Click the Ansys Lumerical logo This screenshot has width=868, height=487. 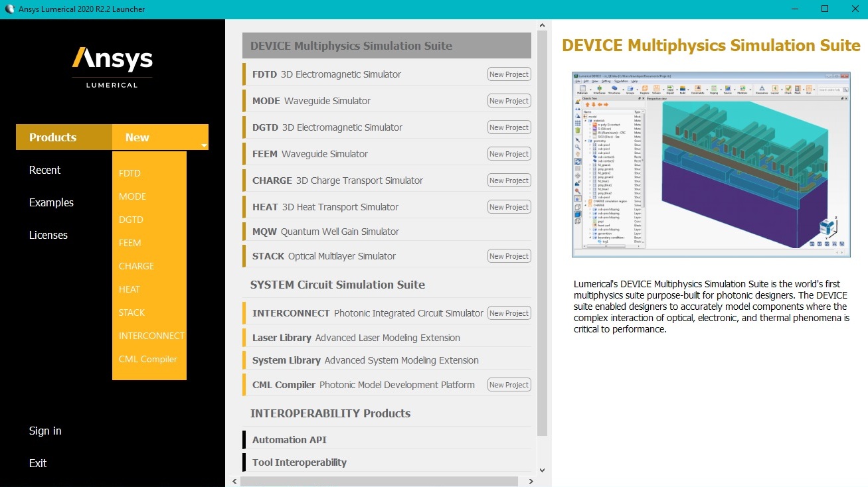pyautogui.click(x=112, y=66)
